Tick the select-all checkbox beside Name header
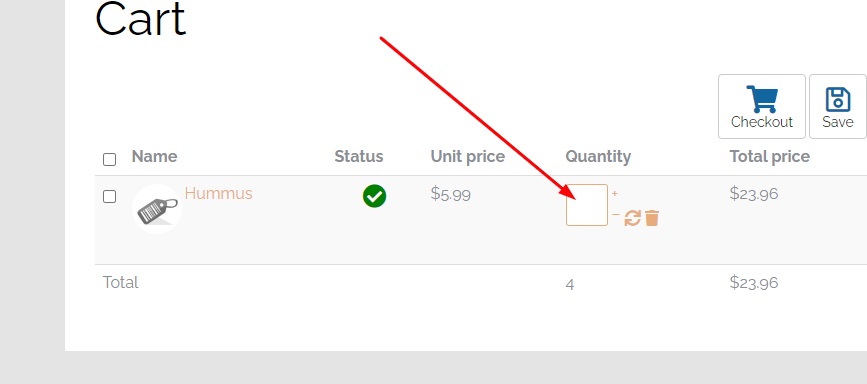The image size is (867, 384). point(109,159)
